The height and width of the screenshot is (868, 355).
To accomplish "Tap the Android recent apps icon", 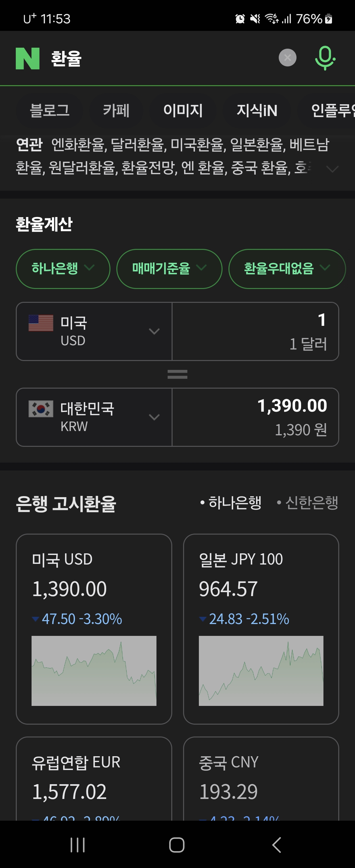I will (78, 845).
